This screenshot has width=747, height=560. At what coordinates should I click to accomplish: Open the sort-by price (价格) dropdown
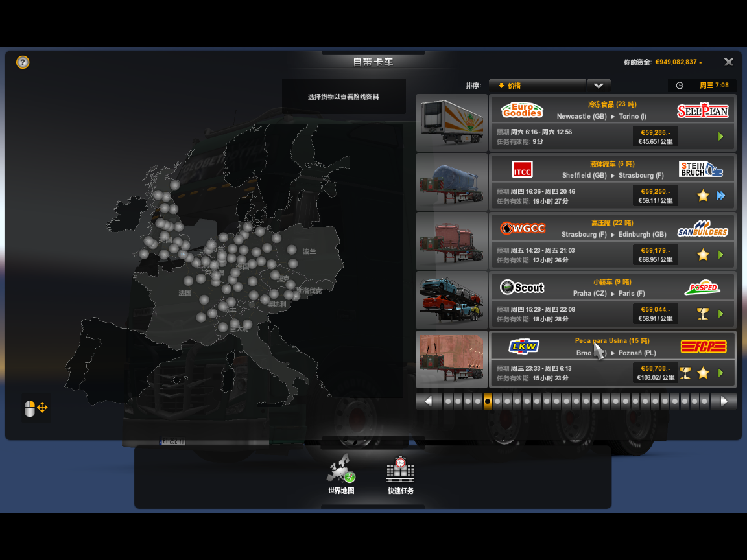(x=537, y=86)
